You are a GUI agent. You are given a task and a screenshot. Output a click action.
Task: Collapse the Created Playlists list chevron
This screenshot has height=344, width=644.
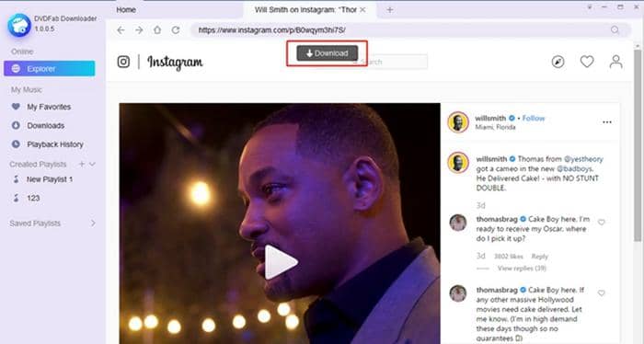[x=92, y=165]
